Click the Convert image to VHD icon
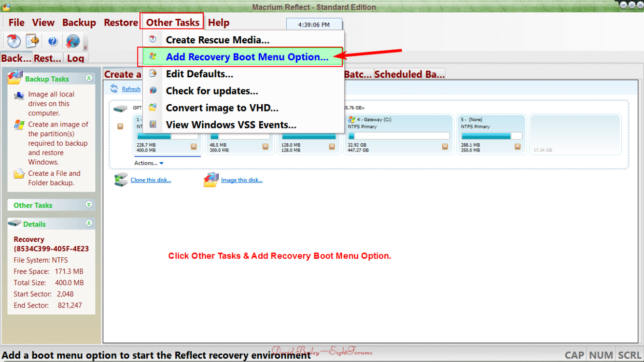The image size is (644, 362). (153, 107)
